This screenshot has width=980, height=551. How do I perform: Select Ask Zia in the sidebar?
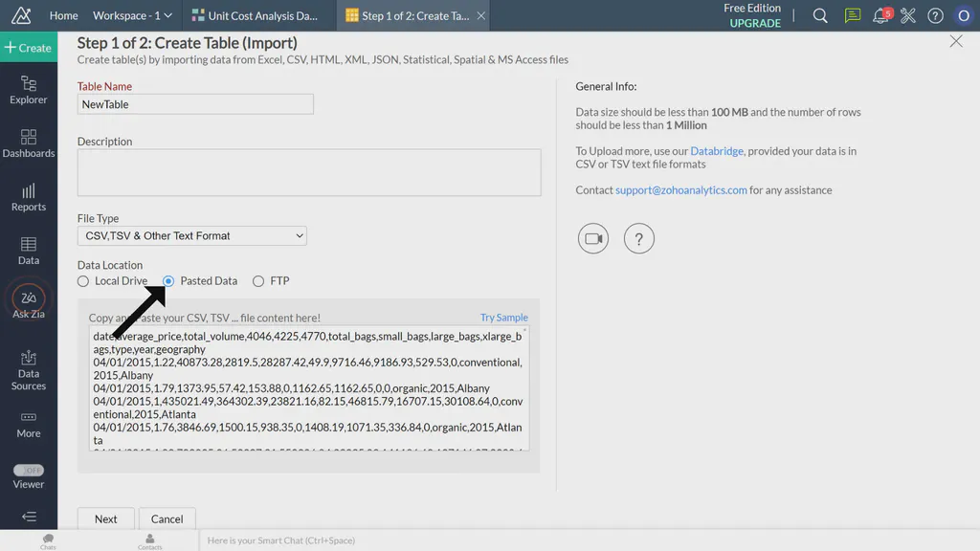28,301
